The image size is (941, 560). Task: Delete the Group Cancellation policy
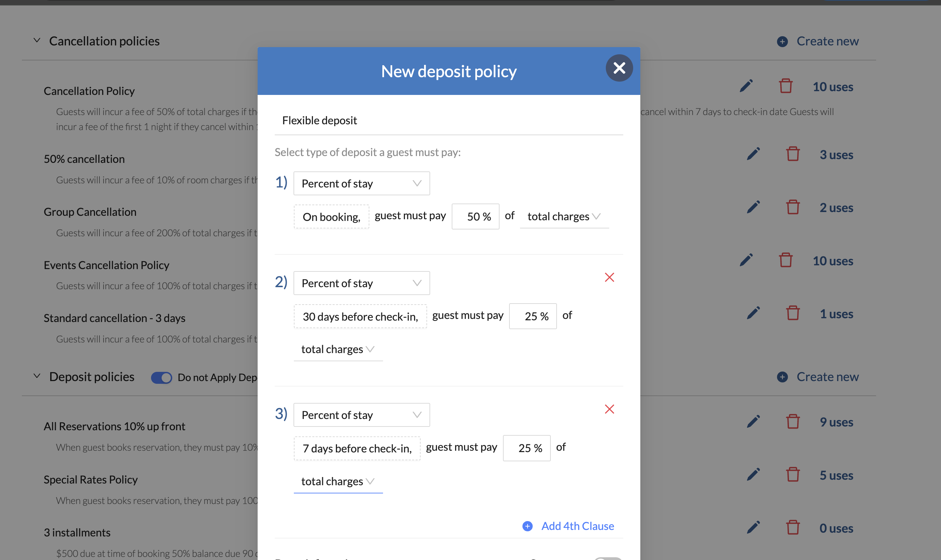793,207
